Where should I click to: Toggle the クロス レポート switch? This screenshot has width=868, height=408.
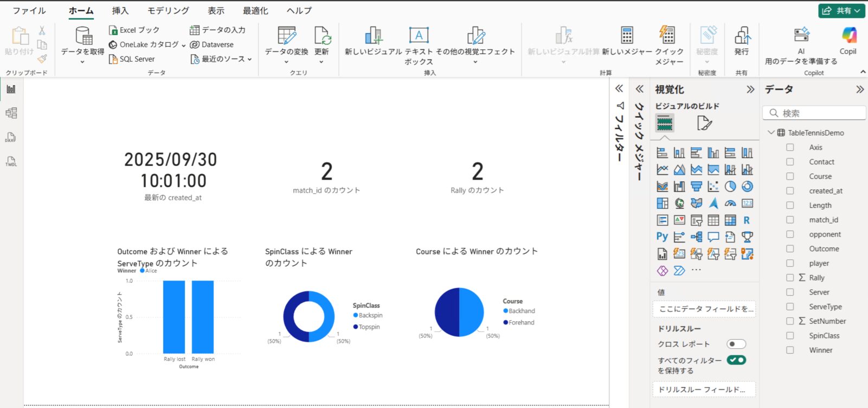(x=736, y=344)
